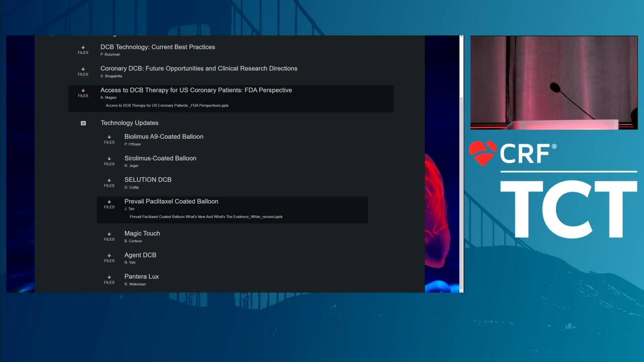Screen dimensions: 644x362
Task: Open Files for Pantera Lux
Action: pyautogui.click(x=109, y=280)
